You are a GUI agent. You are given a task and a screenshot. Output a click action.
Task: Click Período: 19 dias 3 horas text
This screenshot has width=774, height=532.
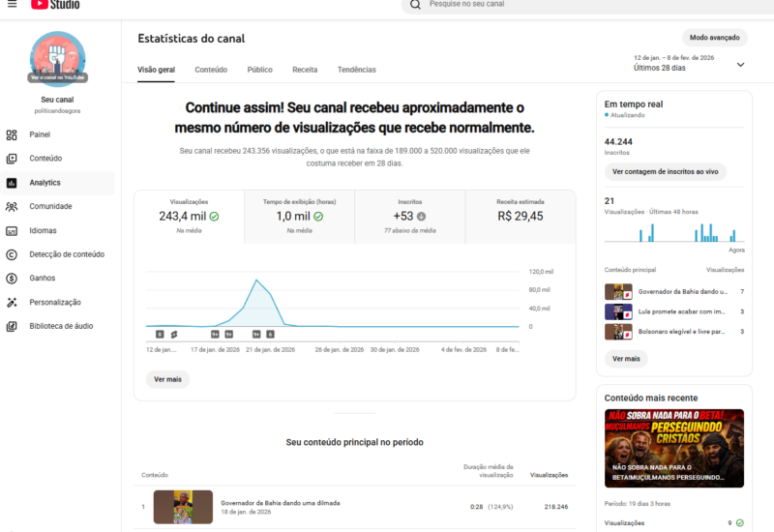pyautogui.click(x=638, y=504)
